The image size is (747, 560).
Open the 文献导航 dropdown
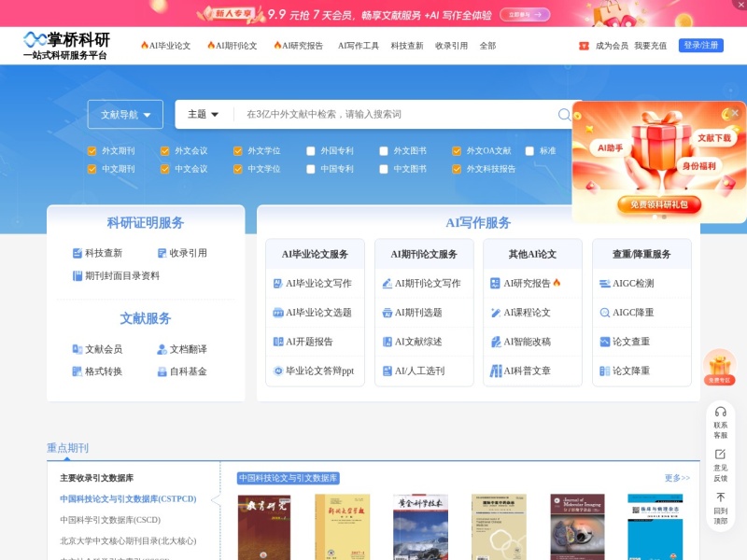click(x=125, y=114)
